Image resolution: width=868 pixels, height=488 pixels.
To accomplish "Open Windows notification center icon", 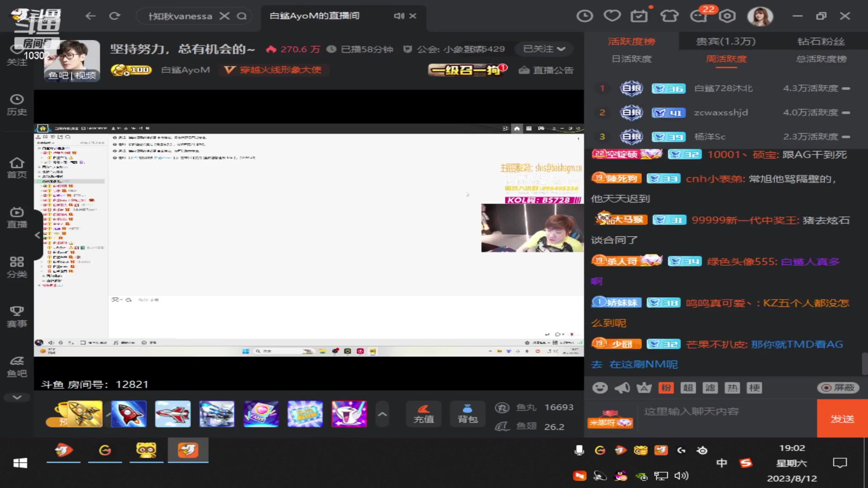I will pos(840,463).
